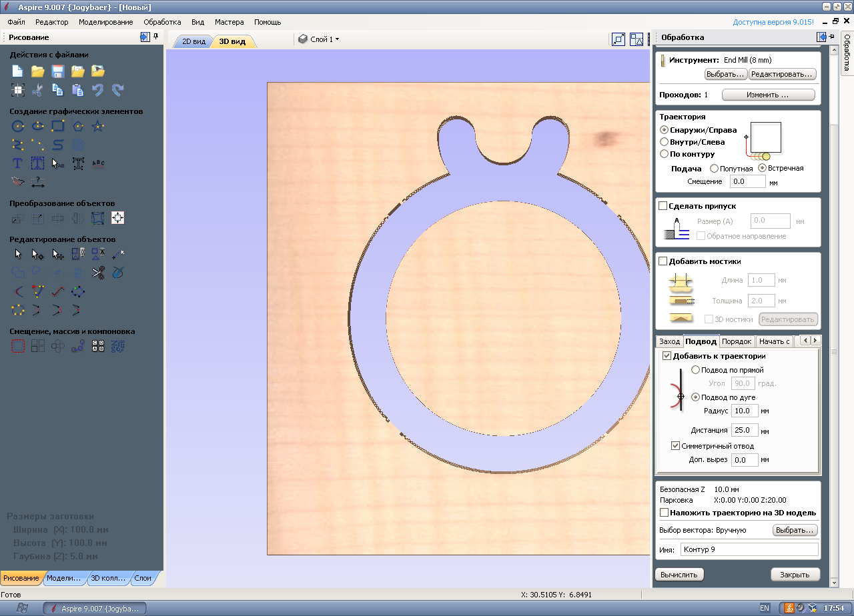Click the Windows Start button
This screenshot has height=616, width=854.
coord(21,608)
